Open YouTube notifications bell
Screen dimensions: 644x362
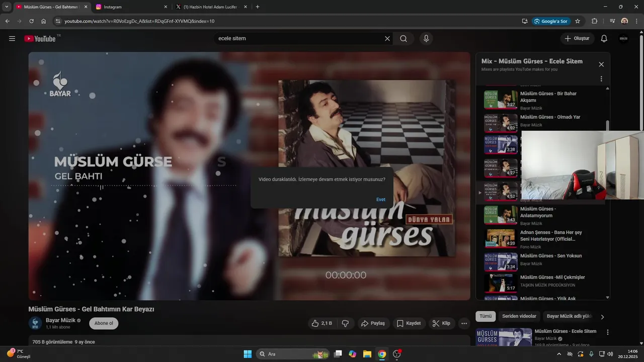[x=604, y=39]
